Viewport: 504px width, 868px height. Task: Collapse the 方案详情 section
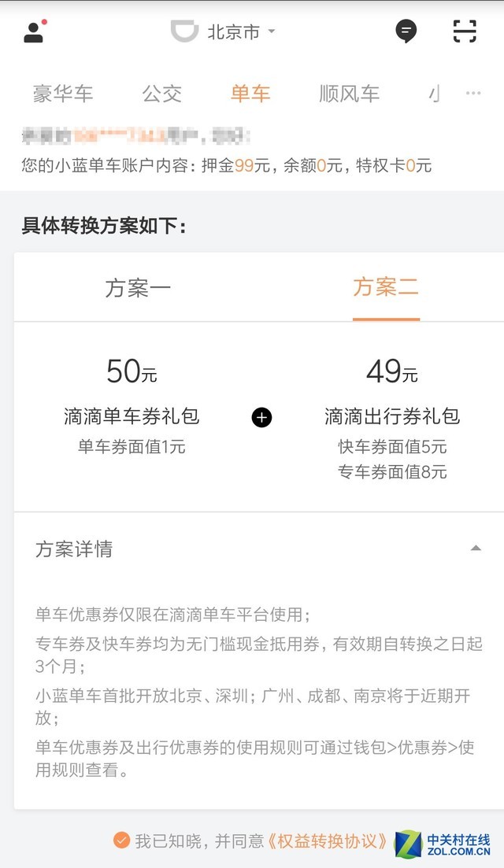pyautogui.click(x=476, y=548)
